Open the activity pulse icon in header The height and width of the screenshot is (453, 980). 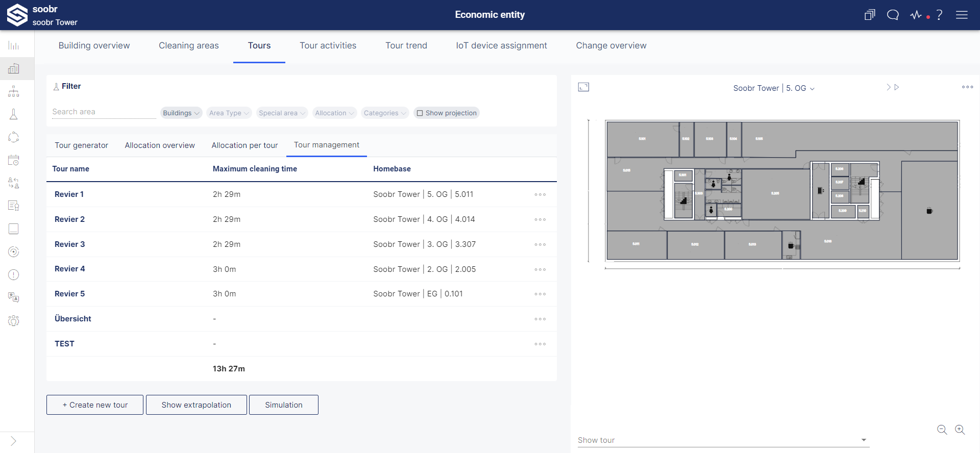click(916, 15)
